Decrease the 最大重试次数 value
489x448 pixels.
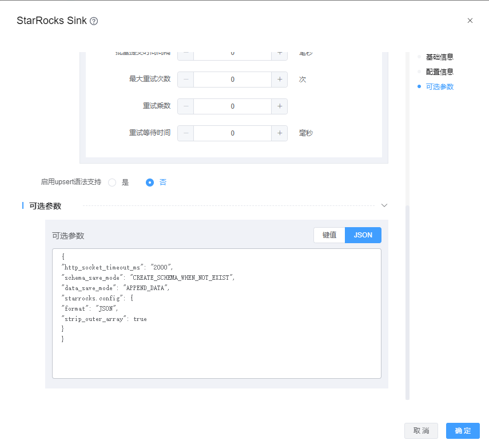pos(186,80)
